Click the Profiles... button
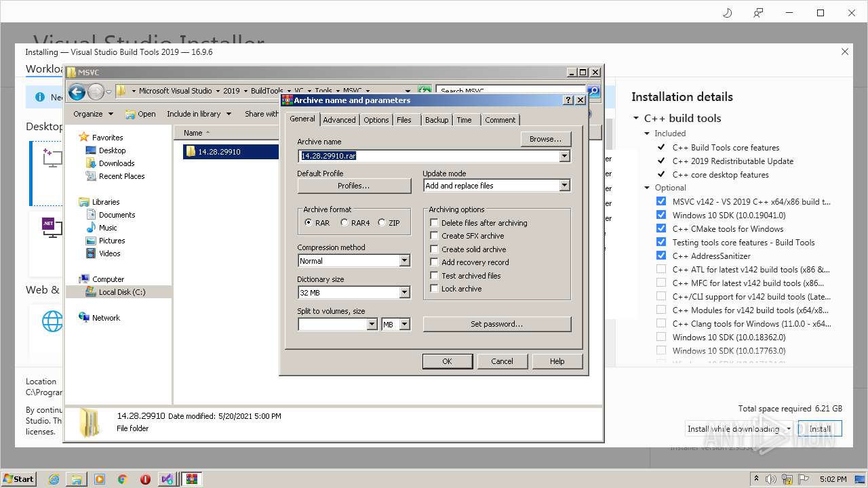This screenshot has height=488, width=868. pos(354,186)
